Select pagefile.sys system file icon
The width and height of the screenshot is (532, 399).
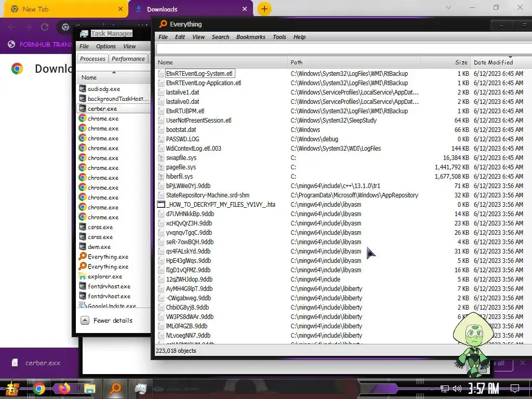pyautogui.click(x=161, y=167)
